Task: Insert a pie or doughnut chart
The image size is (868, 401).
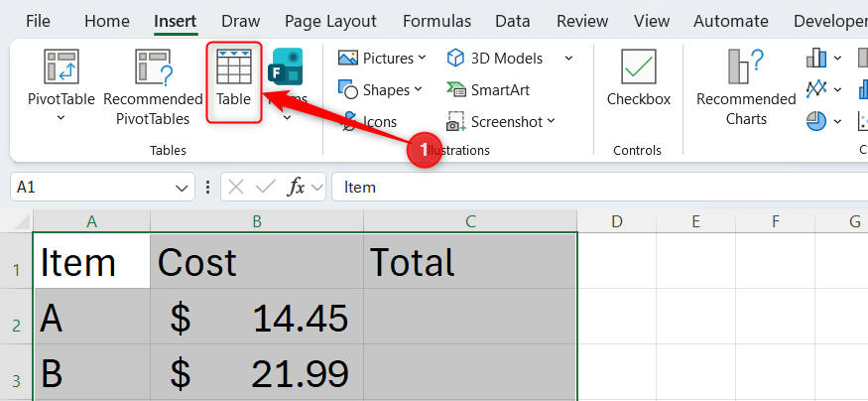Action: point(816,121)
